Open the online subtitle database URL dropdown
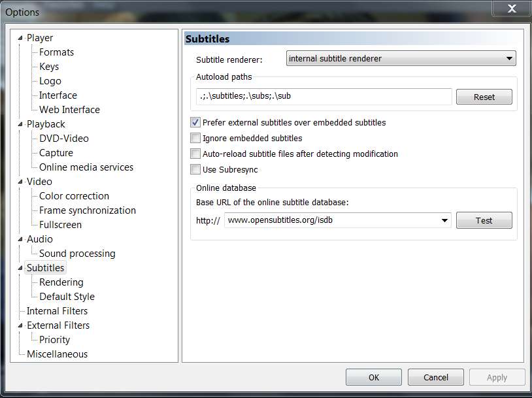 444,220
